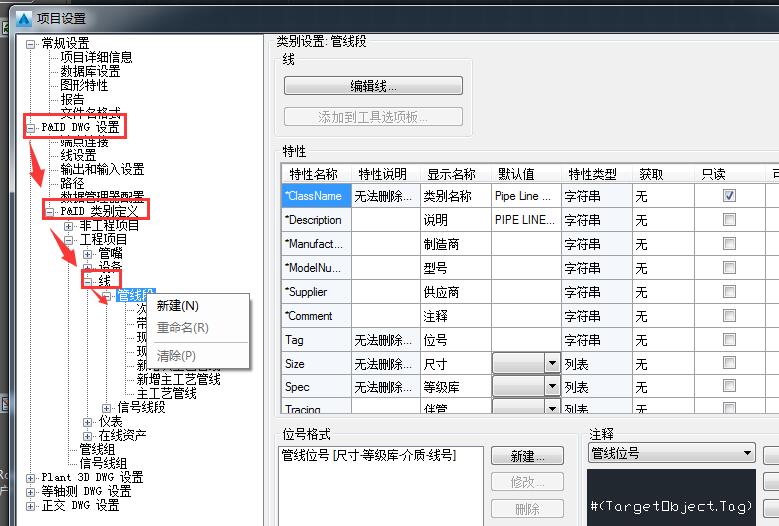Enable read-only for the Manufacturer property

pos(729,243)
